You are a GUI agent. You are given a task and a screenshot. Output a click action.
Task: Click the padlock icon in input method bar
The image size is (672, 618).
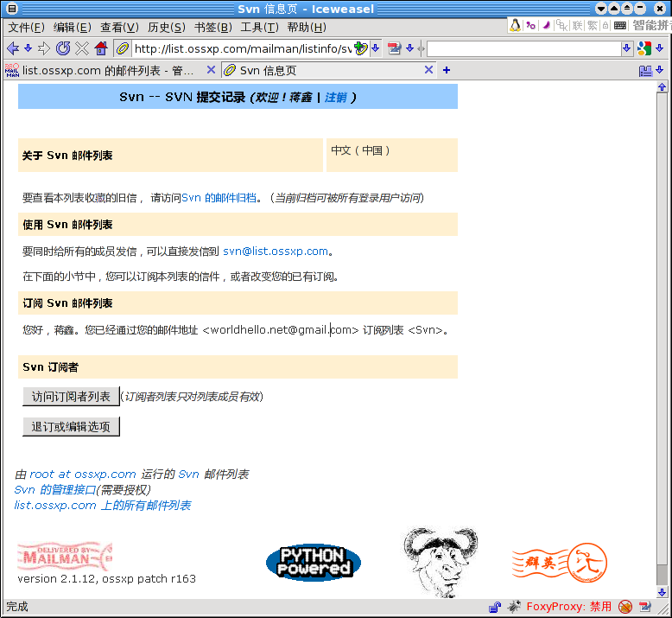pyautogui.click(x=605, y=25)
